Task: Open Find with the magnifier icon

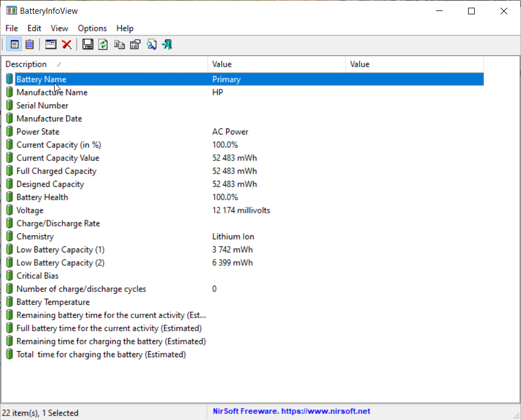Action: (152, 44)
